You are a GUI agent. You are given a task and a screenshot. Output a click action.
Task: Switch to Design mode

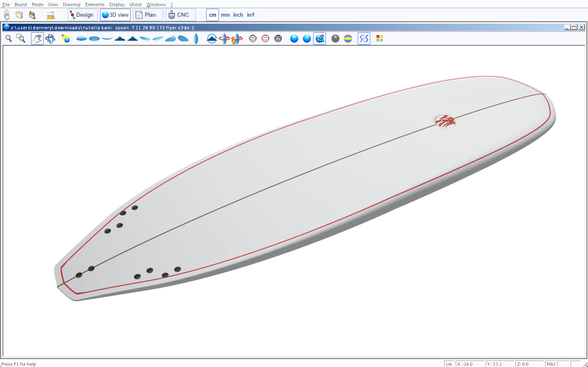click(x=82, y=15)
